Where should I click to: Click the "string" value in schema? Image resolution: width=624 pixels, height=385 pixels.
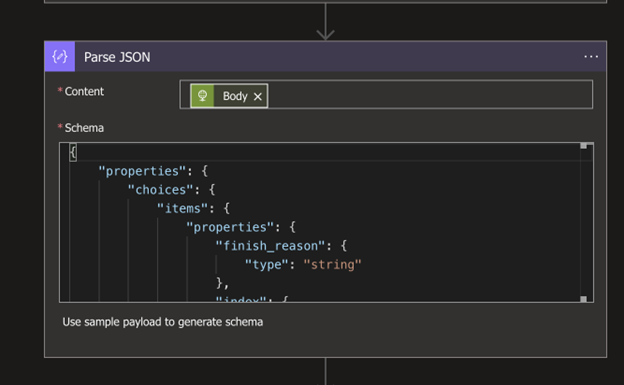tap(332, 264)
